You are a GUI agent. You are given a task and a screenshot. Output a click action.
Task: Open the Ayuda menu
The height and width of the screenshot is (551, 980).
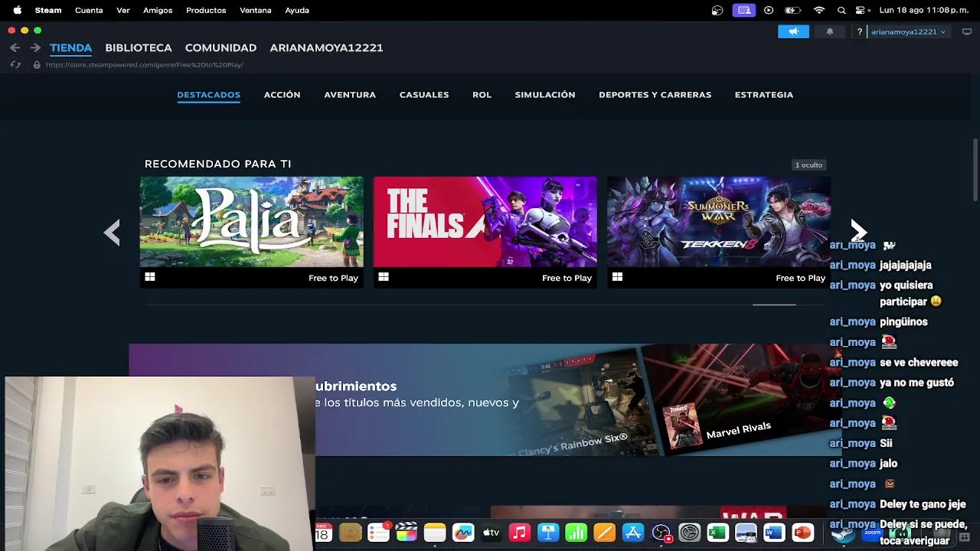pos(297,10)
